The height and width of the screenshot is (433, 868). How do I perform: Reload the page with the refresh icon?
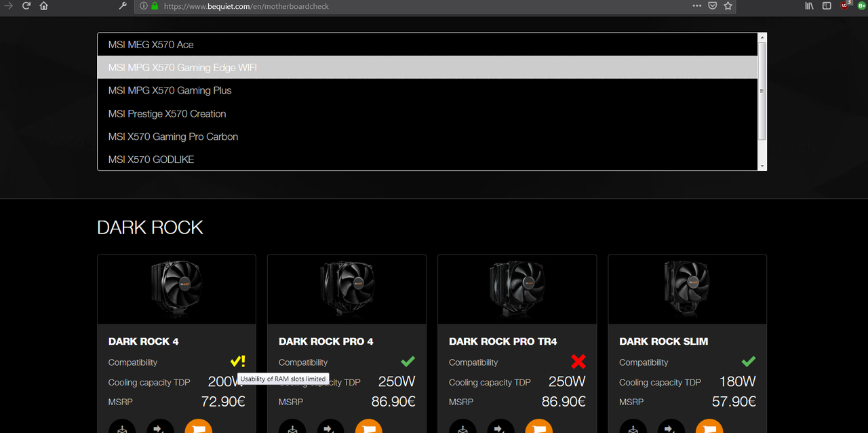[26, 5]
